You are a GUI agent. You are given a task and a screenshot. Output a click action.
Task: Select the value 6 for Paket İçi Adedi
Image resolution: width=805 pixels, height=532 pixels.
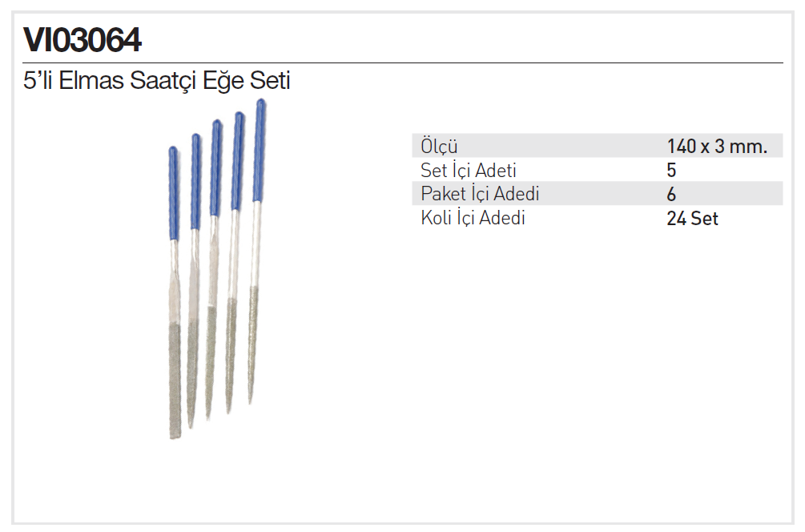pyautogui.click(x=671, y=194)
